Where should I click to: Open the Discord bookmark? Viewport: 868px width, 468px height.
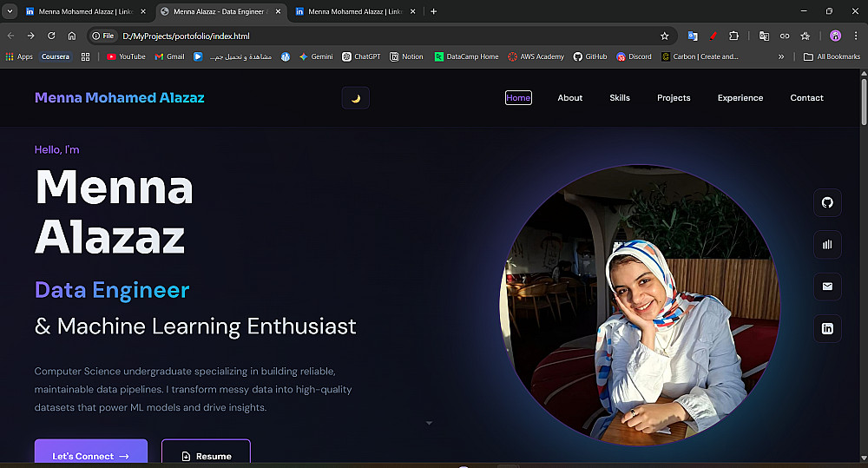(635, 56)
